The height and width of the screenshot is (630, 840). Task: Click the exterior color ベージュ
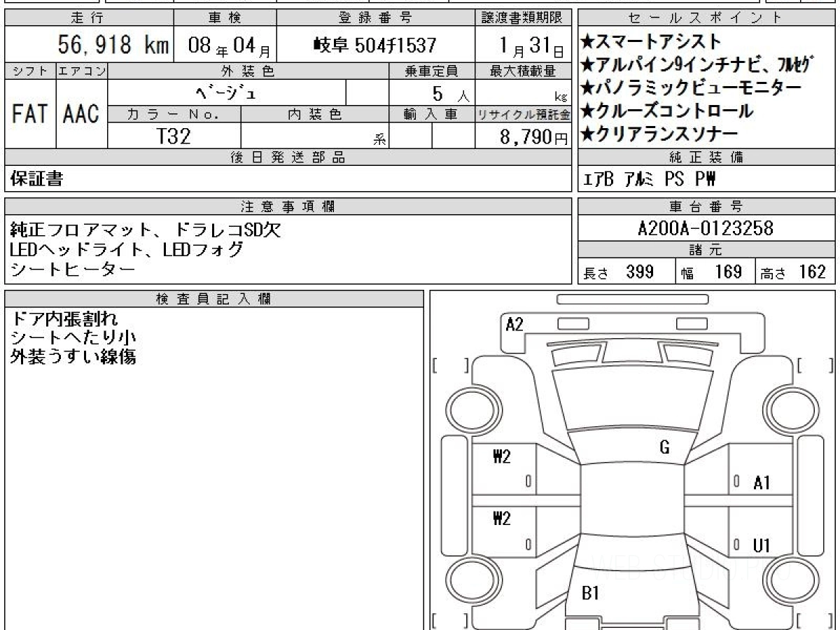pyautogui.click(x=227, y=92)
